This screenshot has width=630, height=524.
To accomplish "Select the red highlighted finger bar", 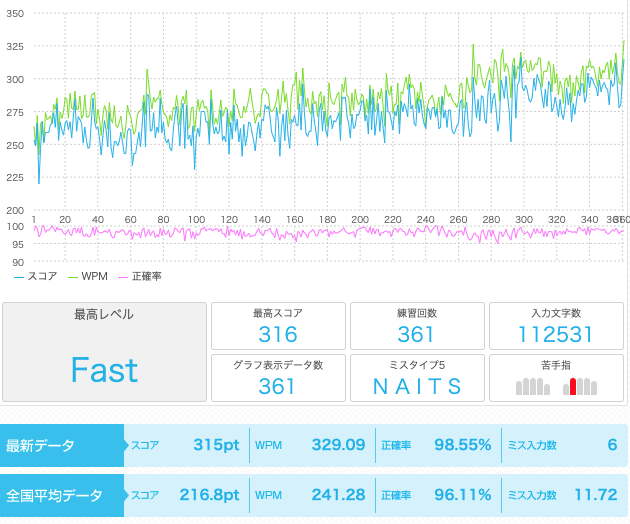I will point(573,386).
